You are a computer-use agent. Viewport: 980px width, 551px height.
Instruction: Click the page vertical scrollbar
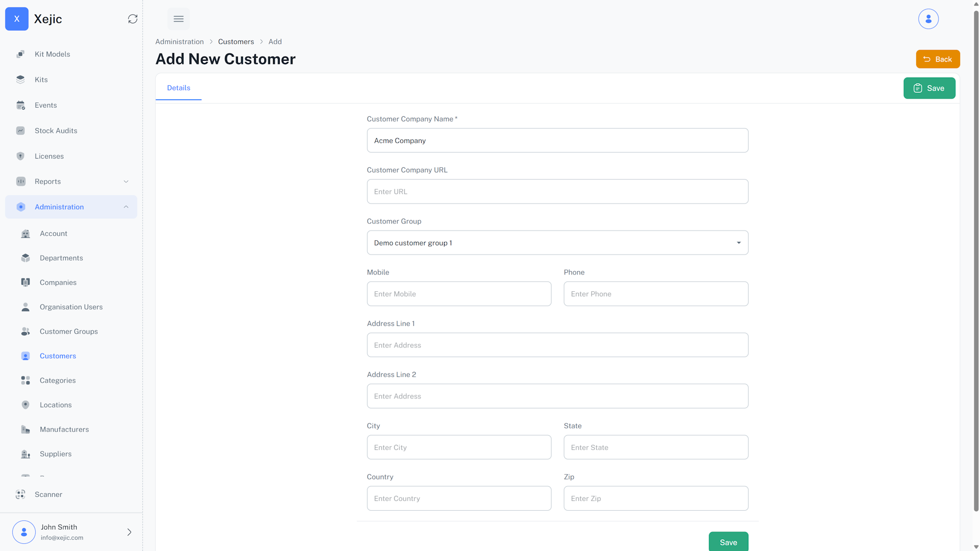[x=976, y=255]
